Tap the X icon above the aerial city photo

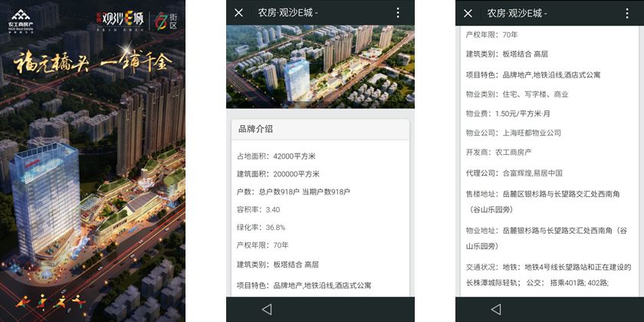[x=238, y=13]
